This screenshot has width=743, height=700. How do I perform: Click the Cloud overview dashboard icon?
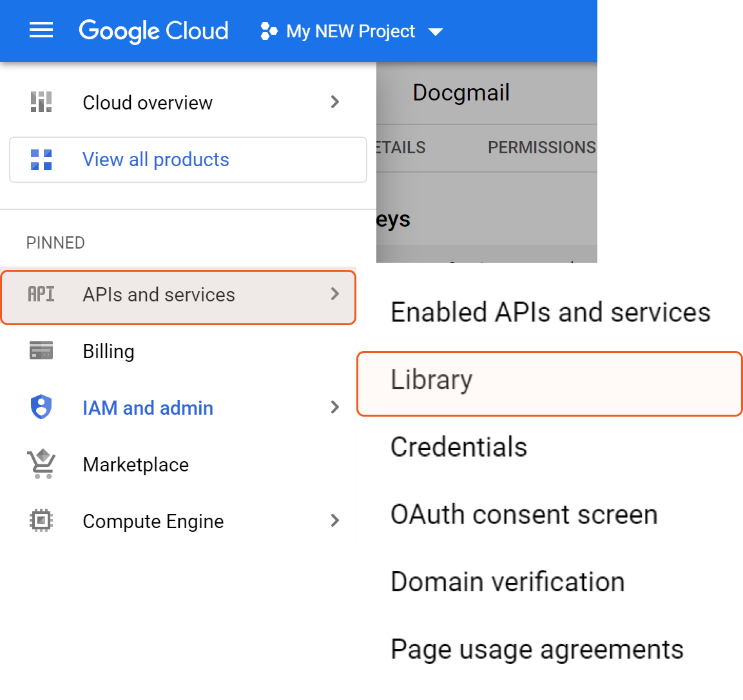[41, 102]
